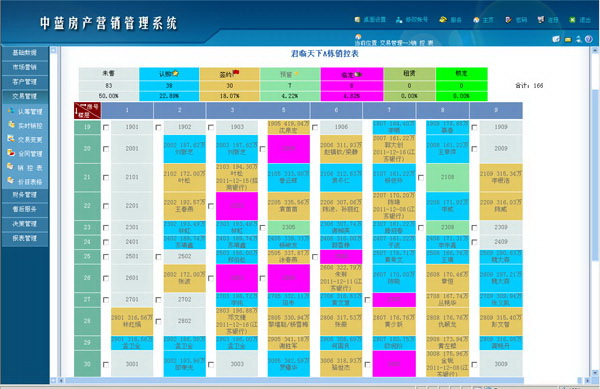Screen dimensions: 600x389
Task: Click the 50.00% value under 未售
Action: pos(109,96)
